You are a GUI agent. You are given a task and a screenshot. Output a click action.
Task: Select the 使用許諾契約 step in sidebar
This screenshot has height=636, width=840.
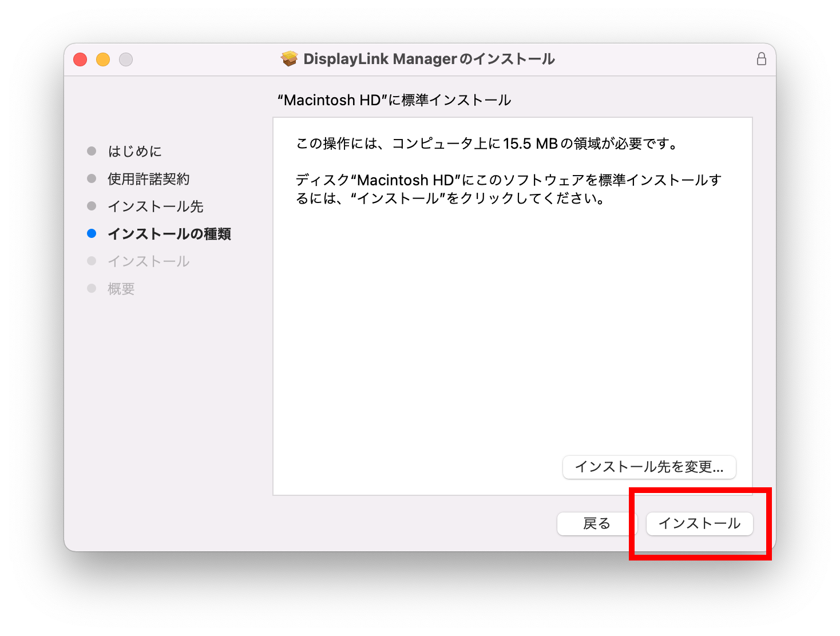point(149,178)
